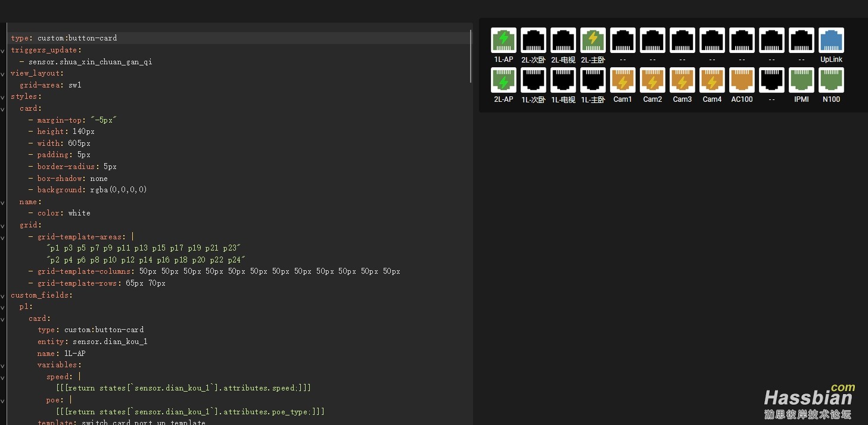This screenshot has width=868, height=425.
Task: Open the 1L-电视 port icon
Action: [563, 80]
